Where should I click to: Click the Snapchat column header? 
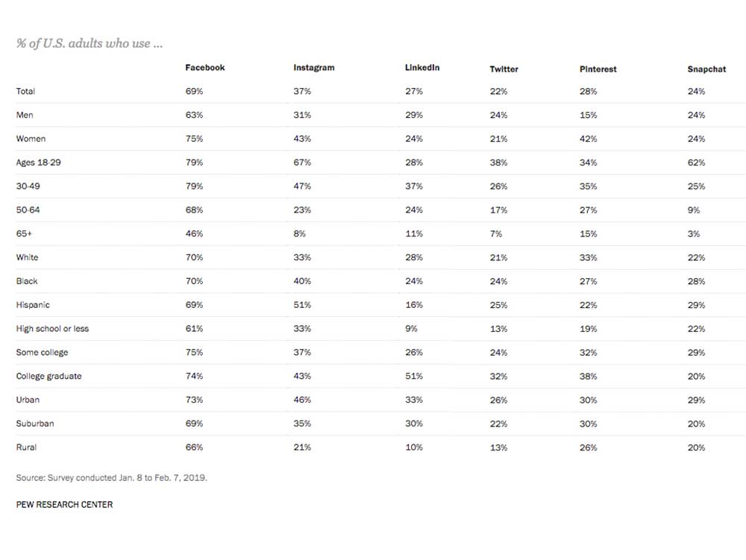coord(706,69)
